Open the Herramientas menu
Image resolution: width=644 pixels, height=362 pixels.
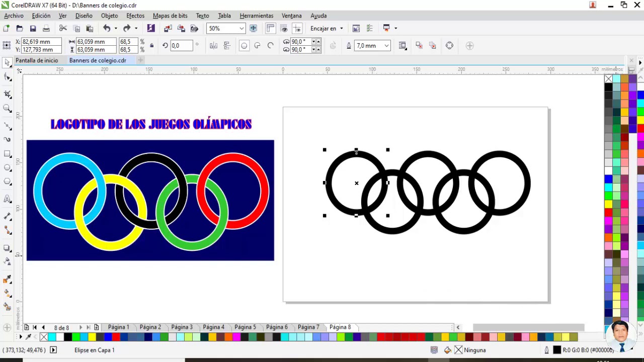(257, 16)
